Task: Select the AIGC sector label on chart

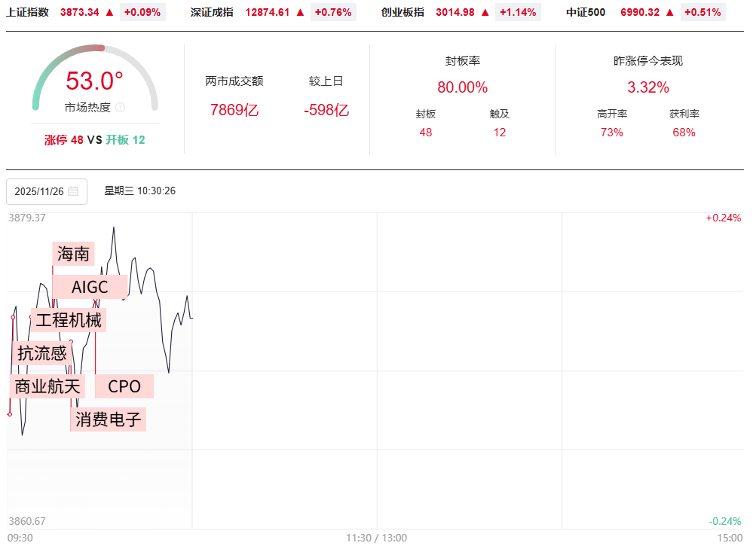Action: click(x=90, y=287)
